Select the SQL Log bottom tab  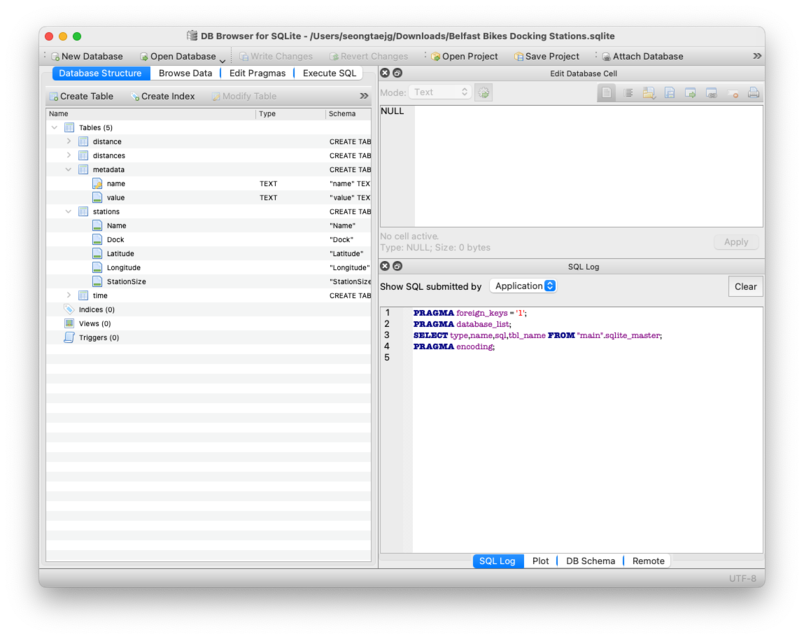(x=497, y=561)
